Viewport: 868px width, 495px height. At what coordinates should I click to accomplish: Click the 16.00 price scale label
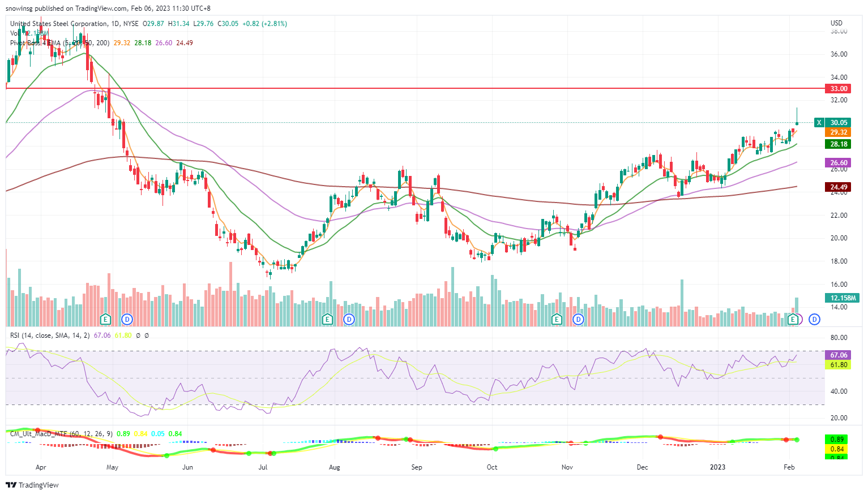(839, 285)
